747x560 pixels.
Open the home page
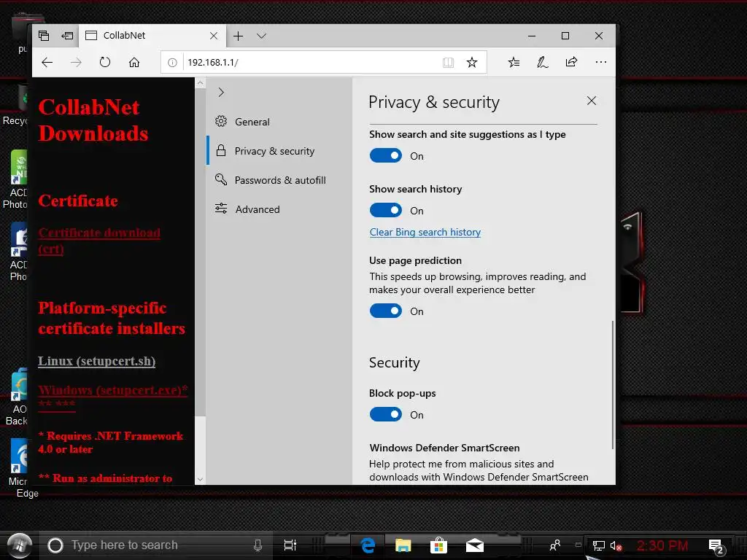[x=134, y=63]
